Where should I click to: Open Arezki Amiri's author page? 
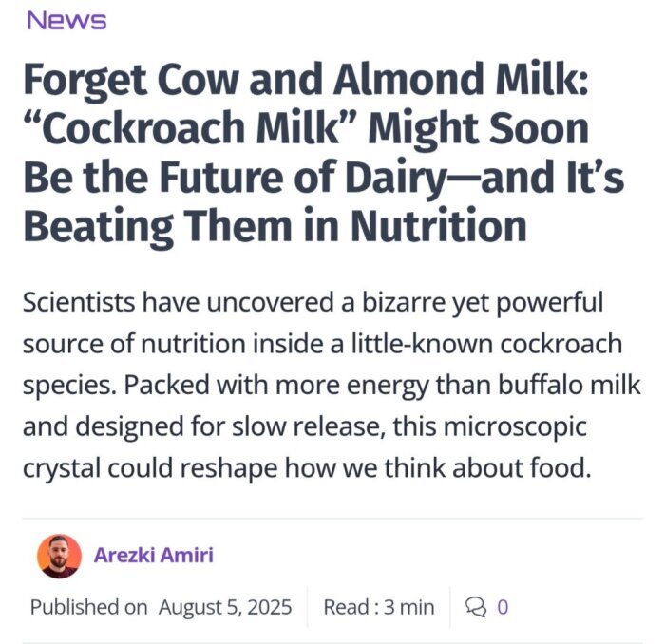coord(153,555)
